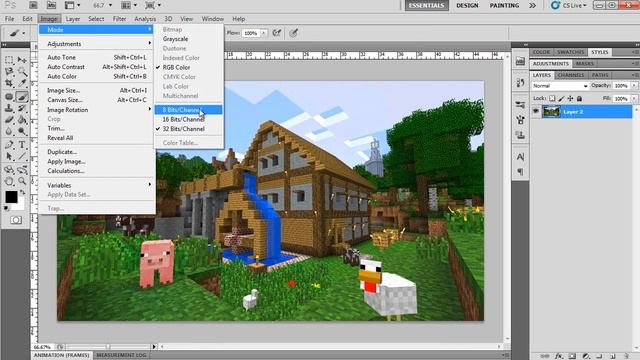This screenshot has height=360, width=640.
Task: Open the Adjustments submenu
Action: (x=97, y=44)
